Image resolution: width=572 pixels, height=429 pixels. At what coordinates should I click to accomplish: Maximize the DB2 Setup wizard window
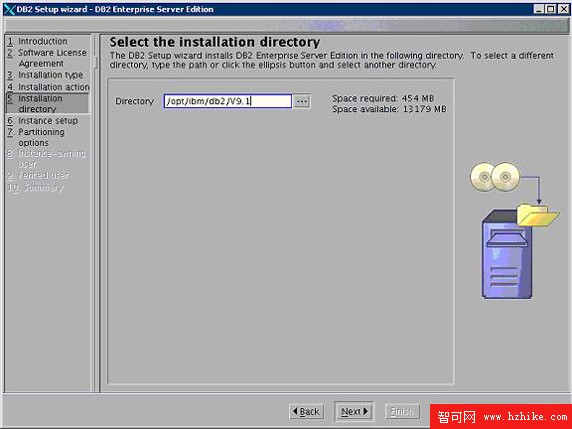[x=551, y=9]
